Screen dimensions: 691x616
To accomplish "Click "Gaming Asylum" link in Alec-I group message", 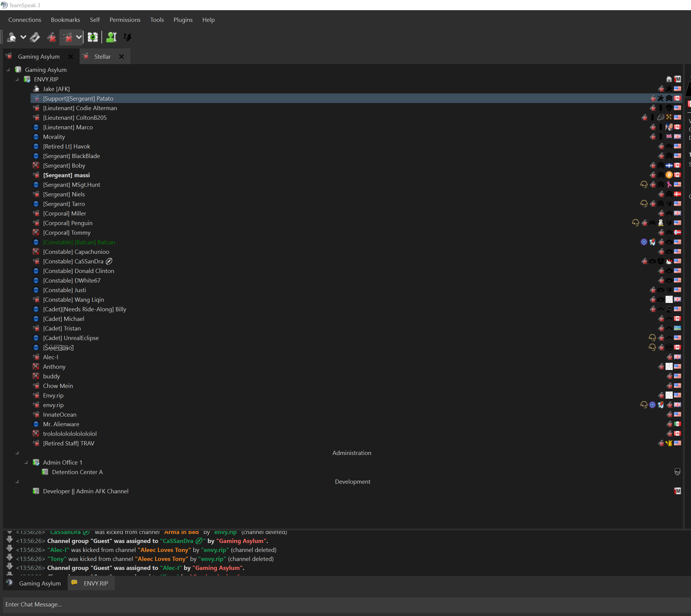I will (217, 568).
